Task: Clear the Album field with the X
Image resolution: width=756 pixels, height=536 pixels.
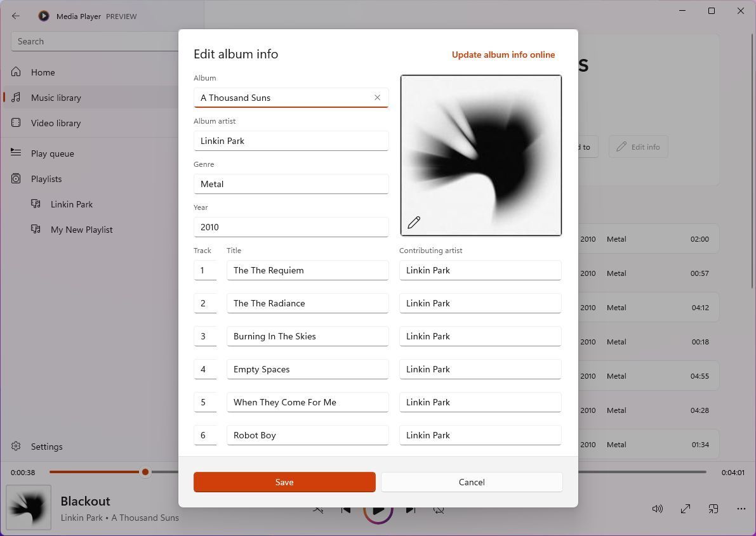Action: tap(378, 97)
